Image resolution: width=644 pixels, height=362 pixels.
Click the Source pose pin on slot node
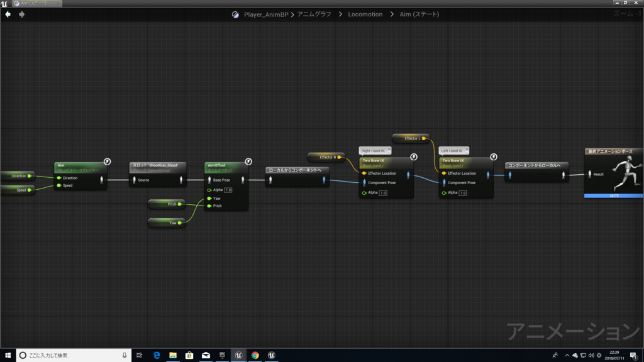coord(135,180)
